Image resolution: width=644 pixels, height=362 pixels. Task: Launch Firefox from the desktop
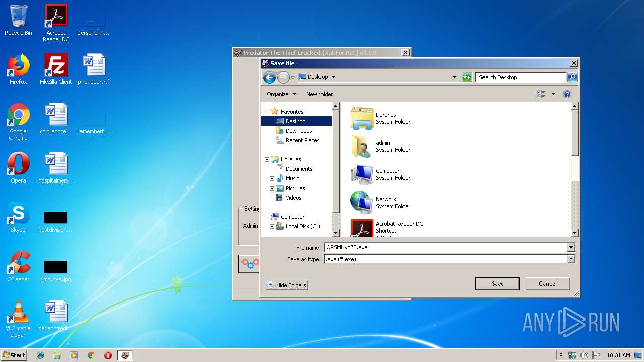[x=18, y=69]
